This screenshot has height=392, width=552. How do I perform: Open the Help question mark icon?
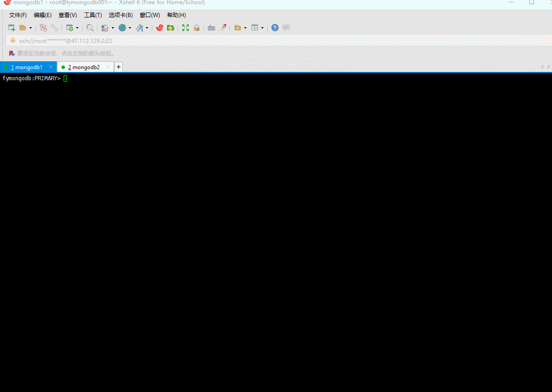click(x=275, y=28)
